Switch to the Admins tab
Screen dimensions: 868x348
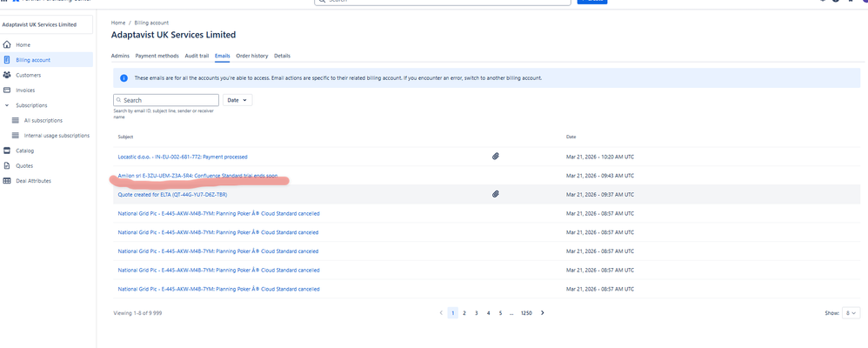coord(120,56)
